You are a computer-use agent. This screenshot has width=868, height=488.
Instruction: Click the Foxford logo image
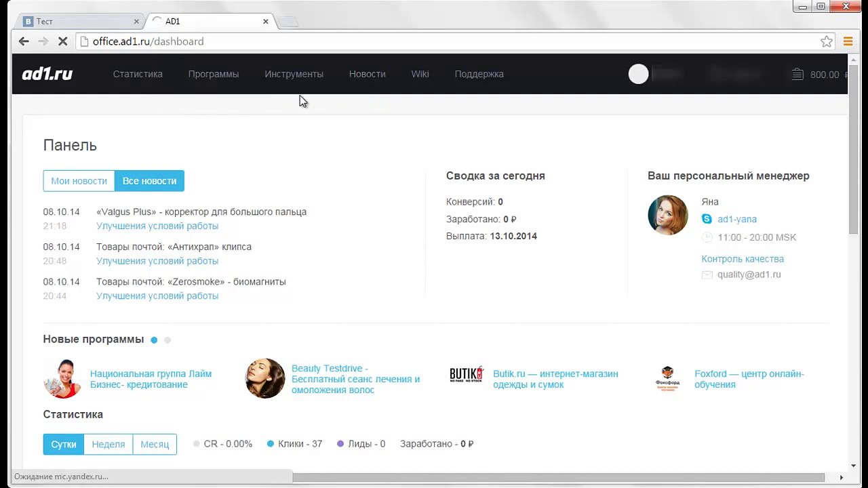[x=668, y=379]
